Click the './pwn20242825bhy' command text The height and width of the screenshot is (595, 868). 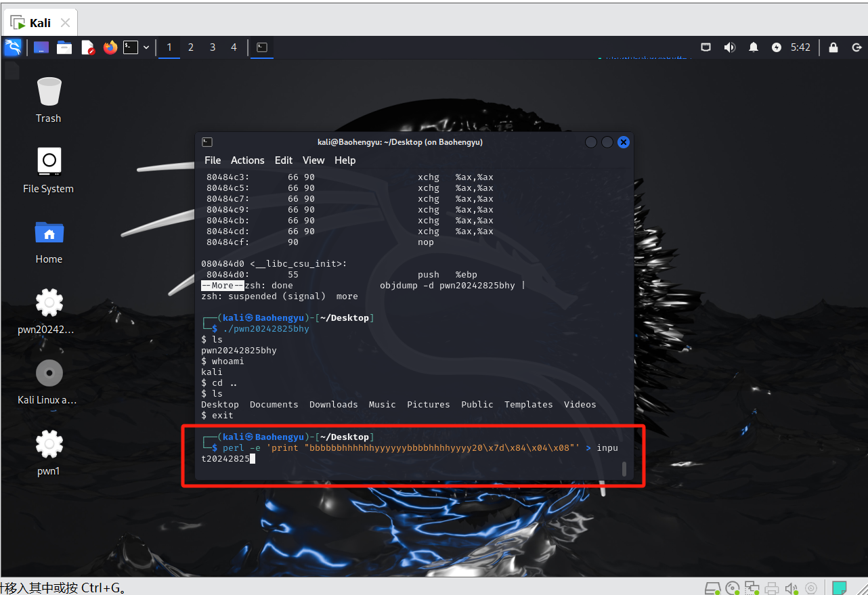266,329
